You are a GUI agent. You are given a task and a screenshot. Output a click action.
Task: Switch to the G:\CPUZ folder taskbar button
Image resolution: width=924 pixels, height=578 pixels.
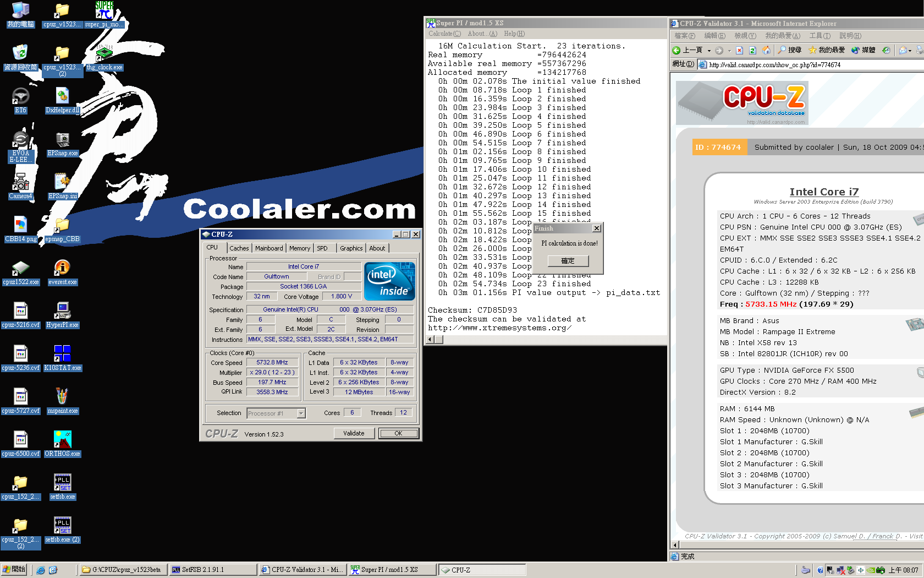click(x=123, y=570)
